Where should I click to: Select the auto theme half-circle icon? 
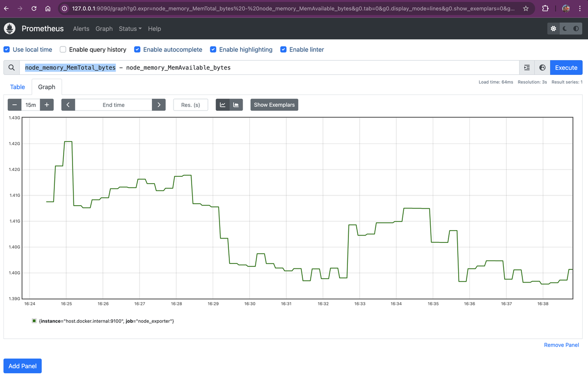point(576,29)
